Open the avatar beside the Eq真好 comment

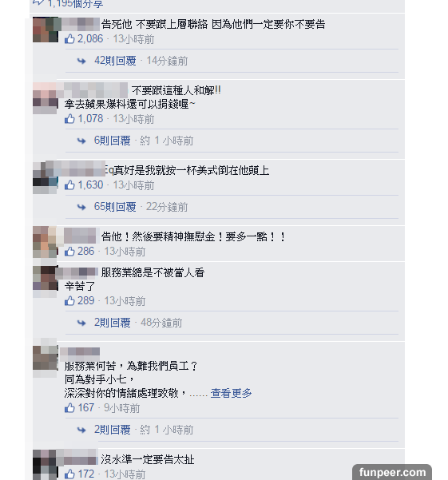[x=46, y=177]
